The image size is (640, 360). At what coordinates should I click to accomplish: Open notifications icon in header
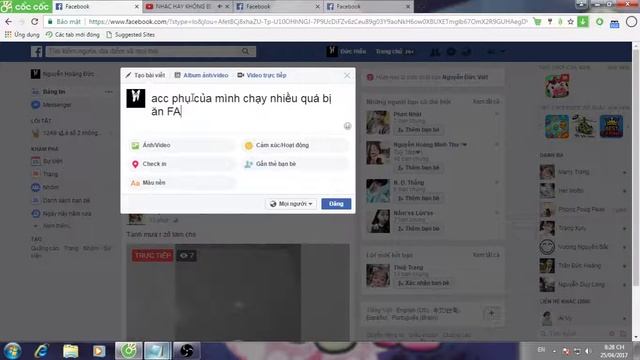tap(467, 52)
